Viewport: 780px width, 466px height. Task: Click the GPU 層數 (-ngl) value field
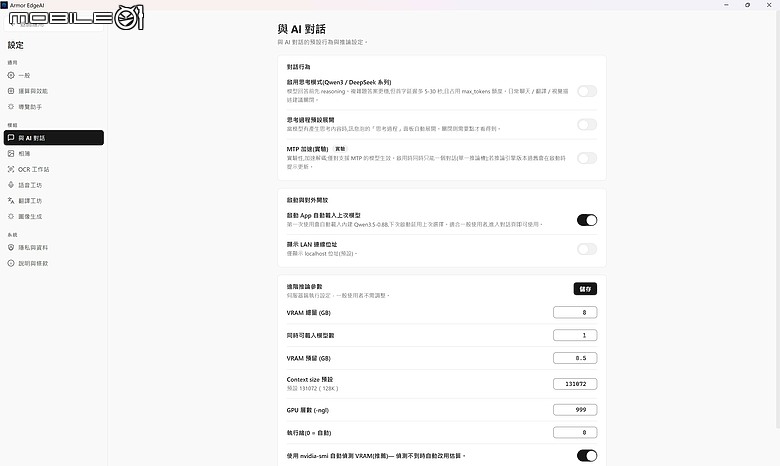pyautogui.click(x=575, y=410)
